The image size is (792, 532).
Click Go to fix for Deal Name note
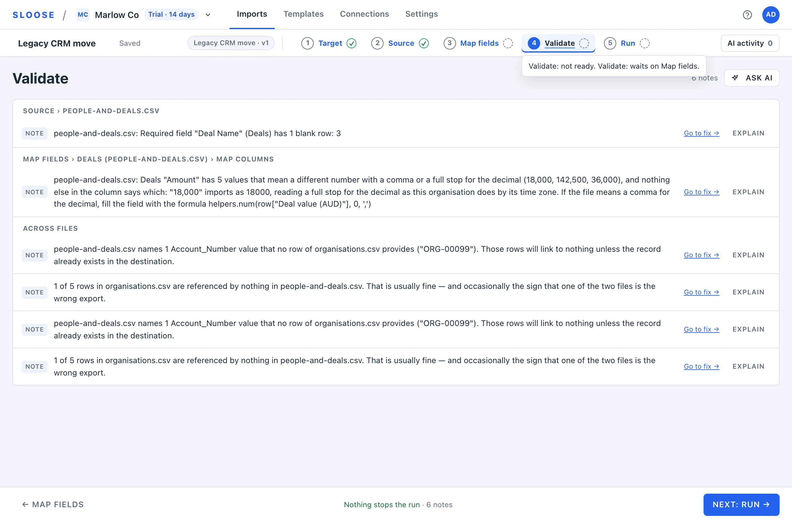pos(701,133)
